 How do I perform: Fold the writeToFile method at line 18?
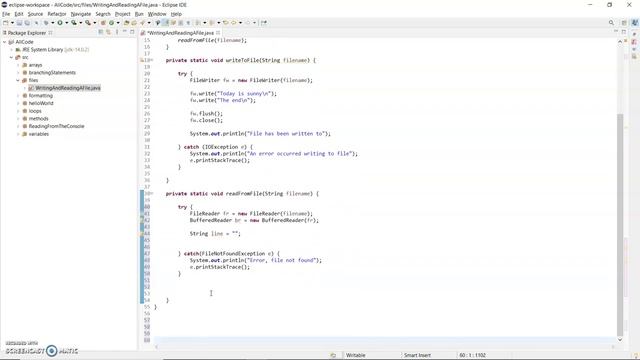(152, 60)
